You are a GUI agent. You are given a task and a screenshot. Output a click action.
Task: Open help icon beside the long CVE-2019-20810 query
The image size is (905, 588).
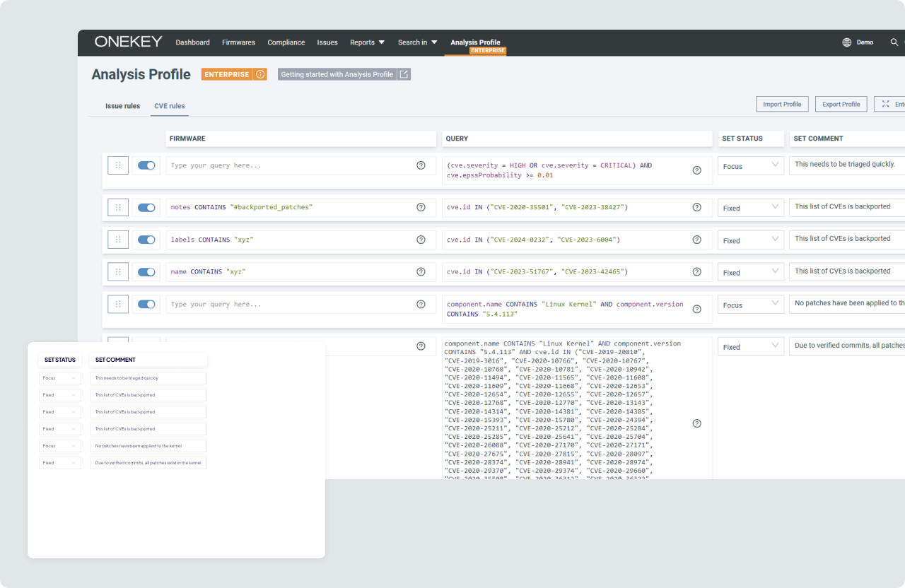coord(696,423)
